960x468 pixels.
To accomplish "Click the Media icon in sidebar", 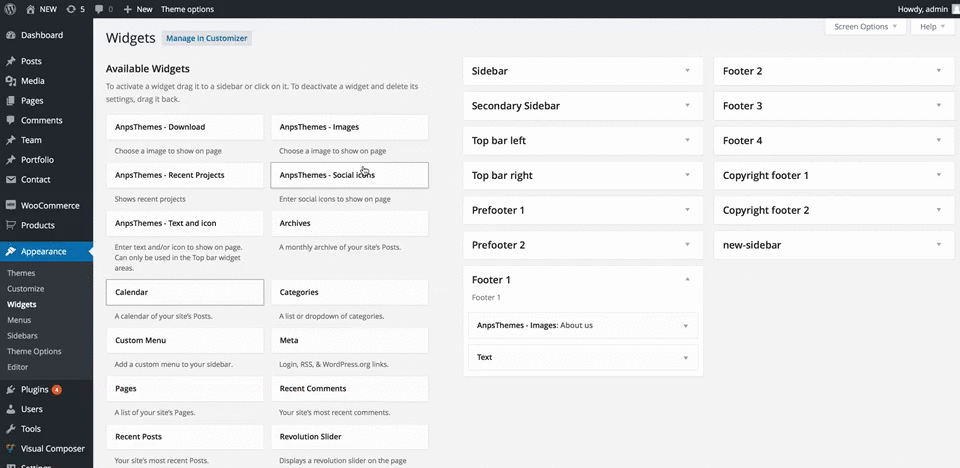I will [x=10, y=81].
